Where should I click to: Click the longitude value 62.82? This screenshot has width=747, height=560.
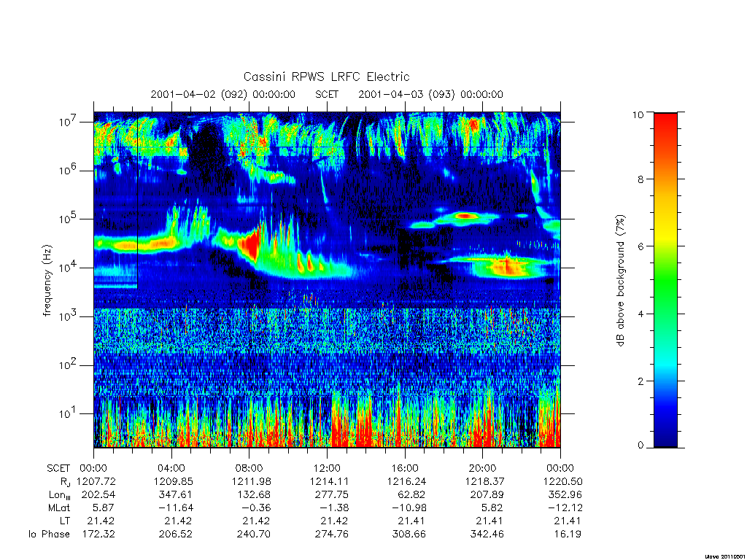[411, 495]
